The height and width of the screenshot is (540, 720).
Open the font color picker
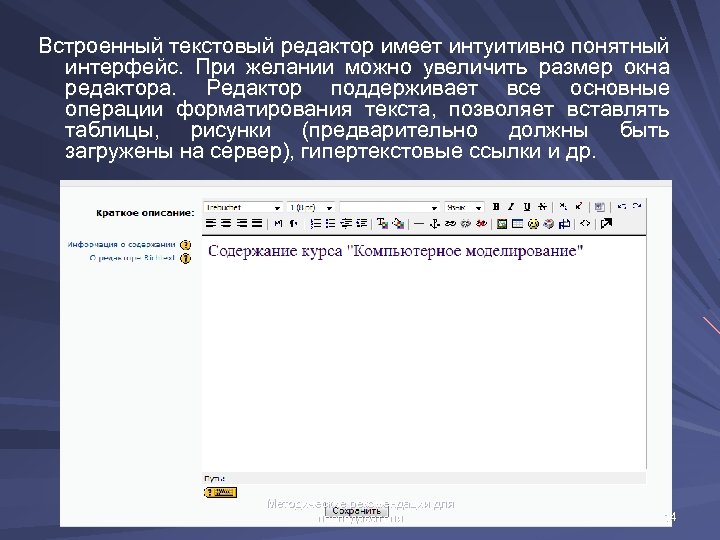coord(382,223)
